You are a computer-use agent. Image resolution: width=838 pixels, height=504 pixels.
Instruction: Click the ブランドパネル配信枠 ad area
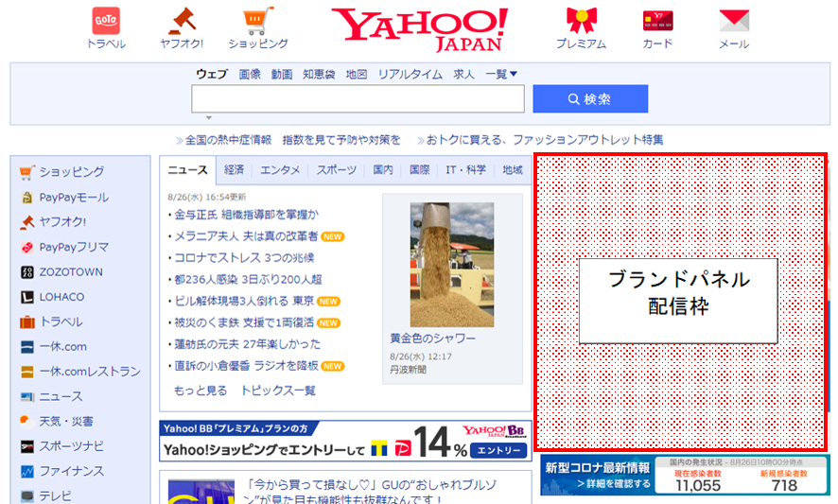click(680, 302)
